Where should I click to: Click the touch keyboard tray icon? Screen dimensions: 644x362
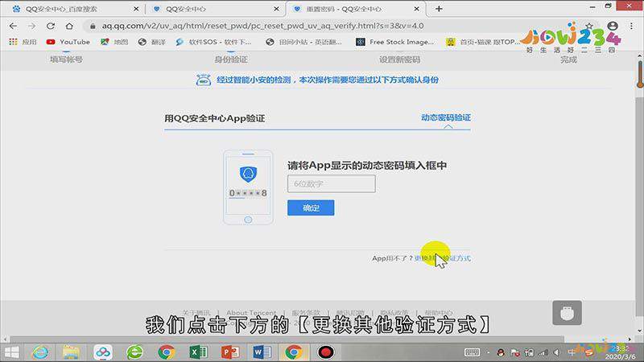472,352
